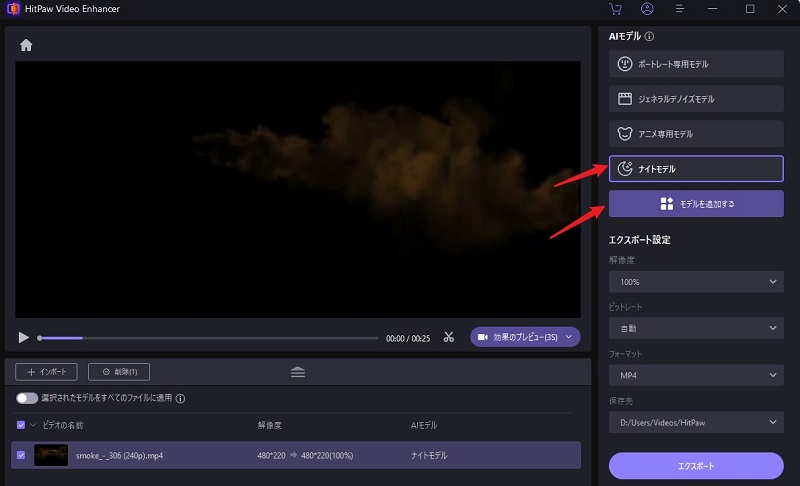Click the video progress slider track

click(208, 338)
